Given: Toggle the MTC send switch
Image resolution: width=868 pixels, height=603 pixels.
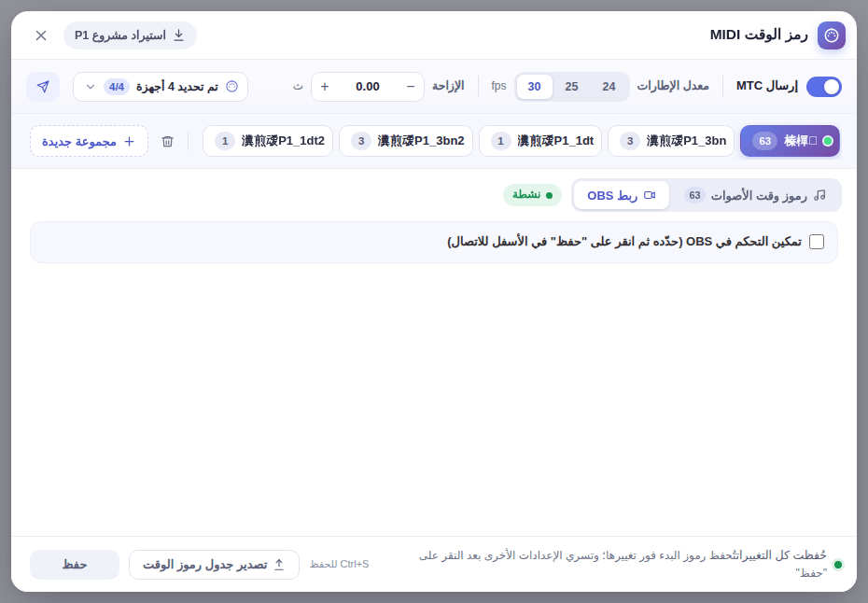Looking at the screenshot, I should (824, 87).
